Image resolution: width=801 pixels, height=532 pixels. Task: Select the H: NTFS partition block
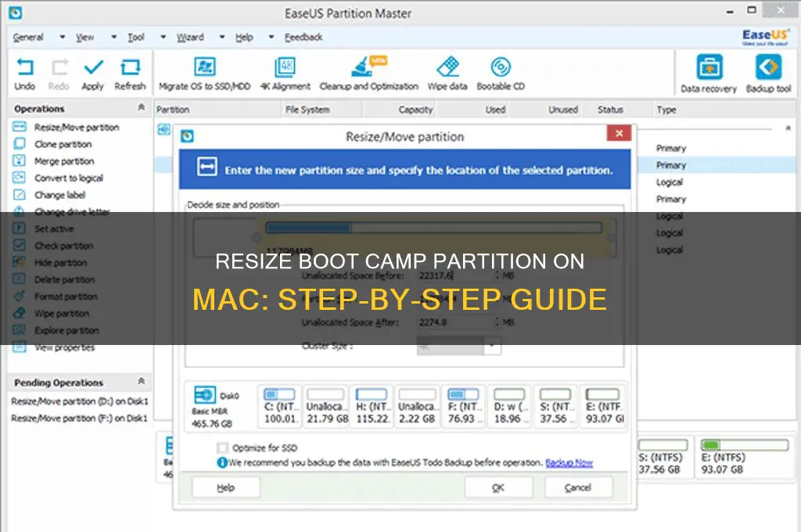[x=372, y=407]
